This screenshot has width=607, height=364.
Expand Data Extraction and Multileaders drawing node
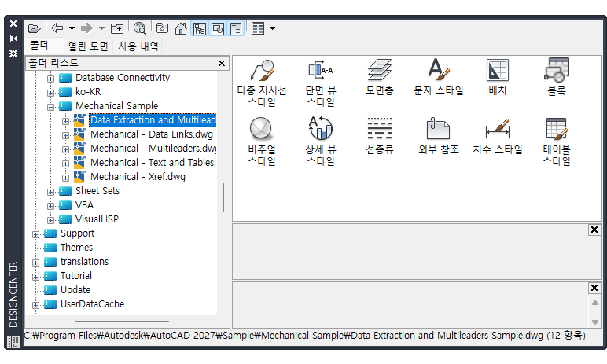pos(65,121)
